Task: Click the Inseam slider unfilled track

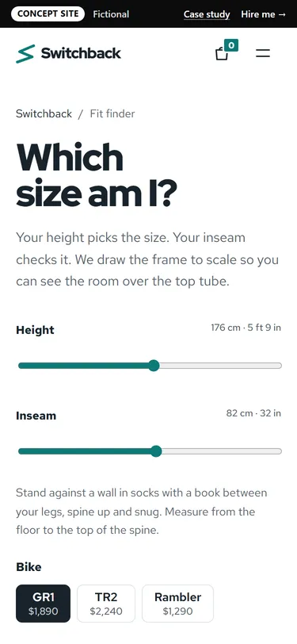Action: tap(222, 451)
